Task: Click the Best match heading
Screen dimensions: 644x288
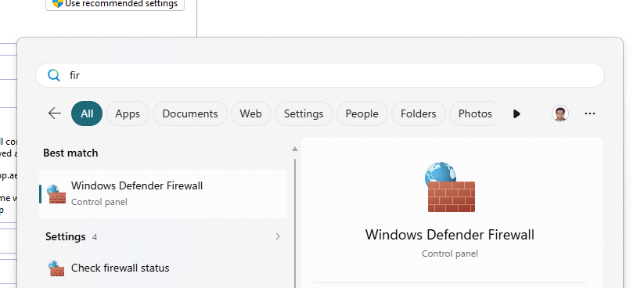Action: (70, 153)
